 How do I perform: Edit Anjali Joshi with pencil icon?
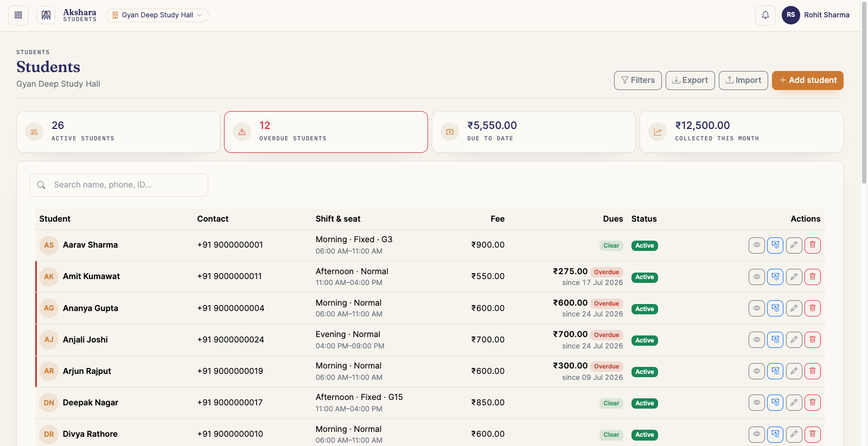click(x=794, y=340)
